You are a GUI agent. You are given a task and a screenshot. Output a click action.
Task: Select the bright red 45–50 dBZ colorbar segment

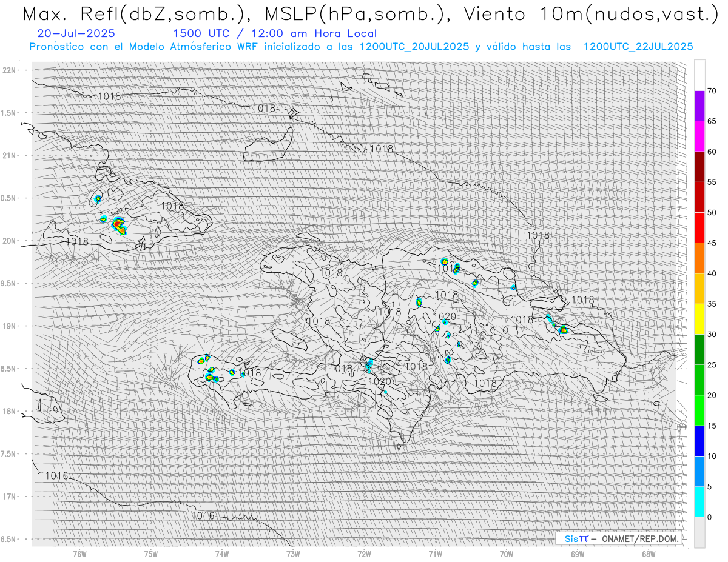point(699,228)
